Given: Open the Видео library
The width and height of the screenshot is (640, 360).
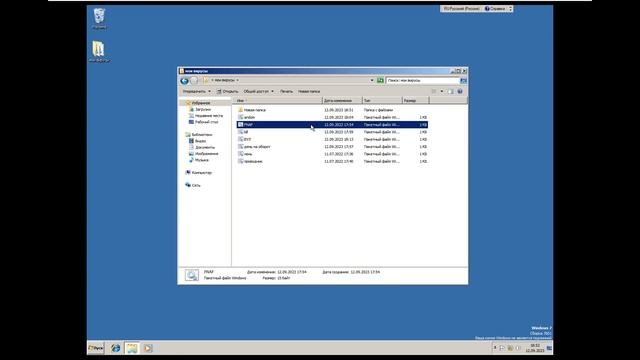Looking at the screenshot, I should pos(200,141).
